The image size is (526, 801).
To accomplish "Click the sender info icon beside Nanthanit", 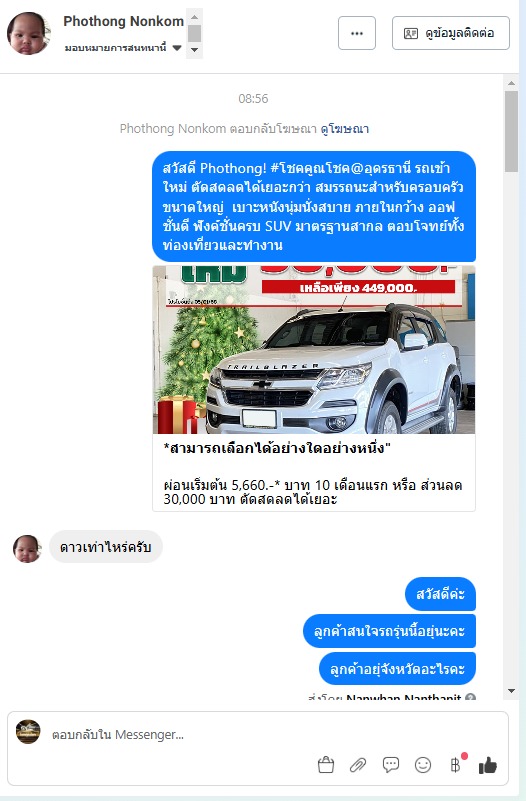I will tap(471, 697).
